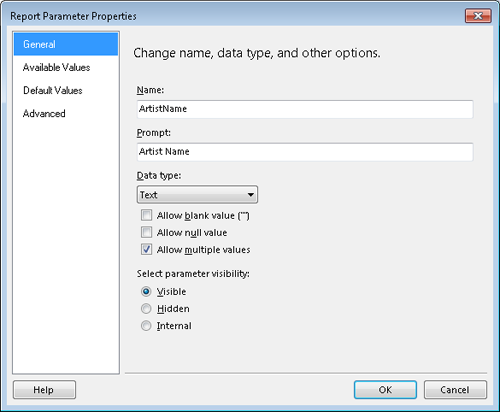
Task: Click the Prompt field with Artist Name
Action: pyautogui.click(x=305, y=152)
